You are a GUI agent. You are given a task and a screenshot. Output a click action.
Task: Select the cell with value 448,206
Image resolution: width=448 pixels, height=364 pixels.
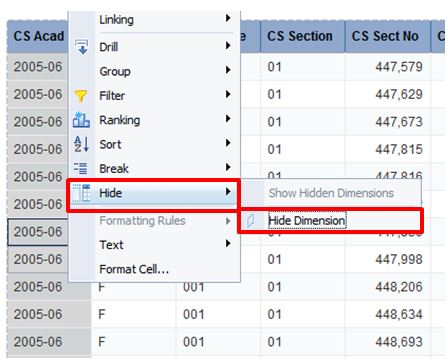[x=387, y=287]
